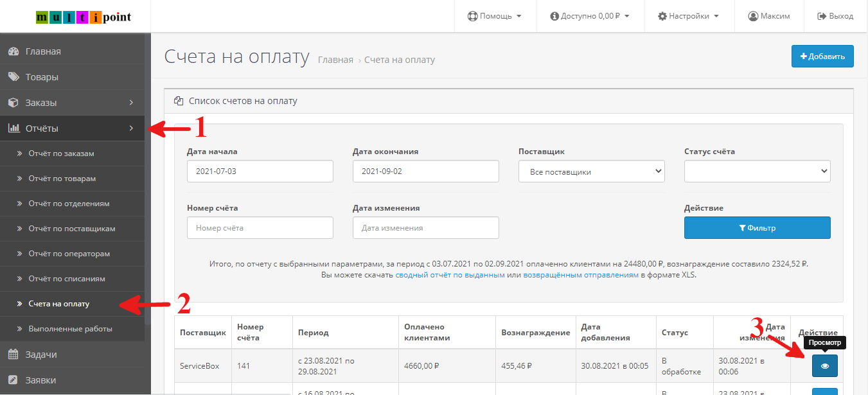Click the Заказы box icon
The image size is (868, 395).
[x=13, y=103]
